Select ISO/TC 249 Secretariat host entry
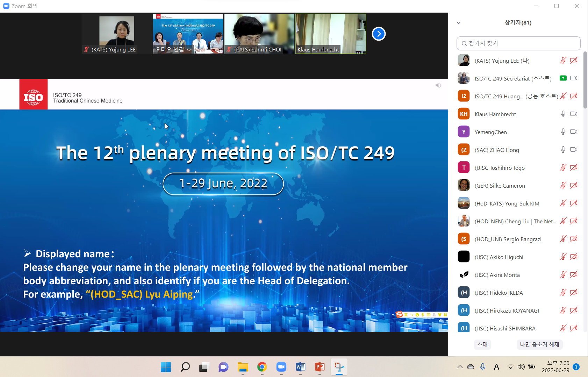 pyautogui.click(x=512, y=78)
